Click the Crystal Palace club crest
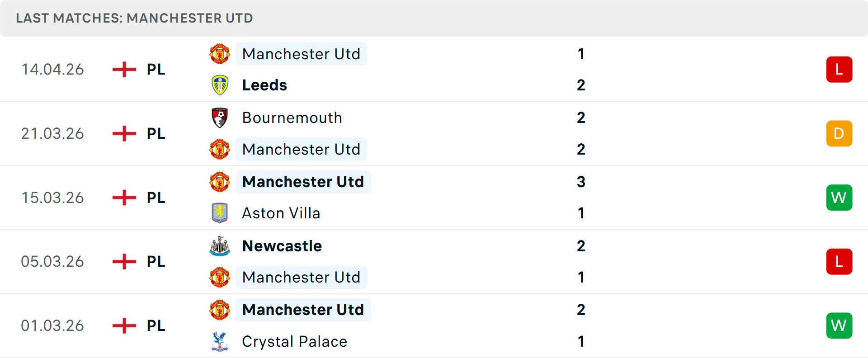Image resolution: width=868 pixels, height=358 pixels. [220, 341]
